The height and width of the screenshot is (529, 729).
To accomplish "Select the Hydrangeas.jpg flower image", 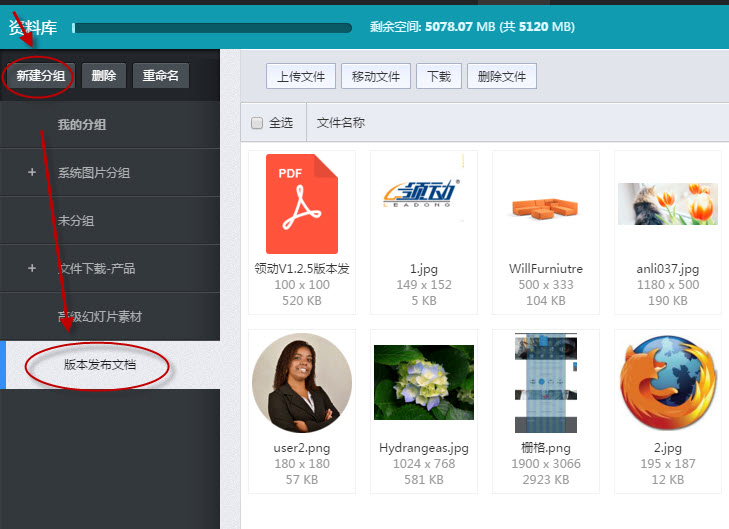I will 424,382.
